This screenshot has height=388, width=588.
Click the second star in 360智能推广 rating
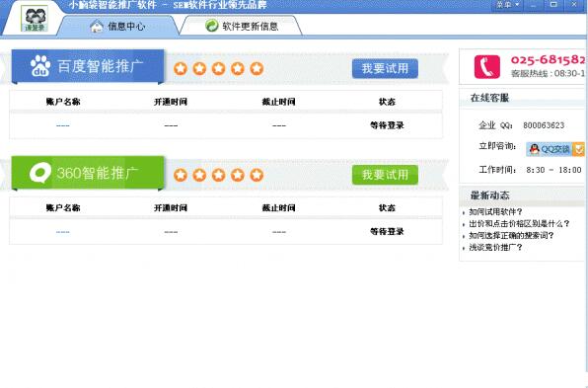click(x=199, y=175)
